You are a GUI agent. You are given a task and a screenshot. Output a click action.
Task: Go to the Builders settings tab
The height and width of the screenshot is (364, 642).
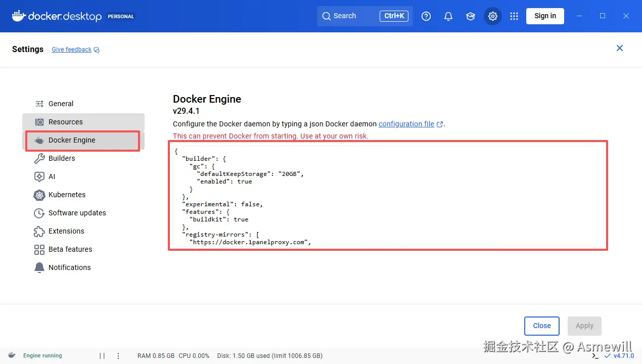pyautogui.click(x=83, y=158)
